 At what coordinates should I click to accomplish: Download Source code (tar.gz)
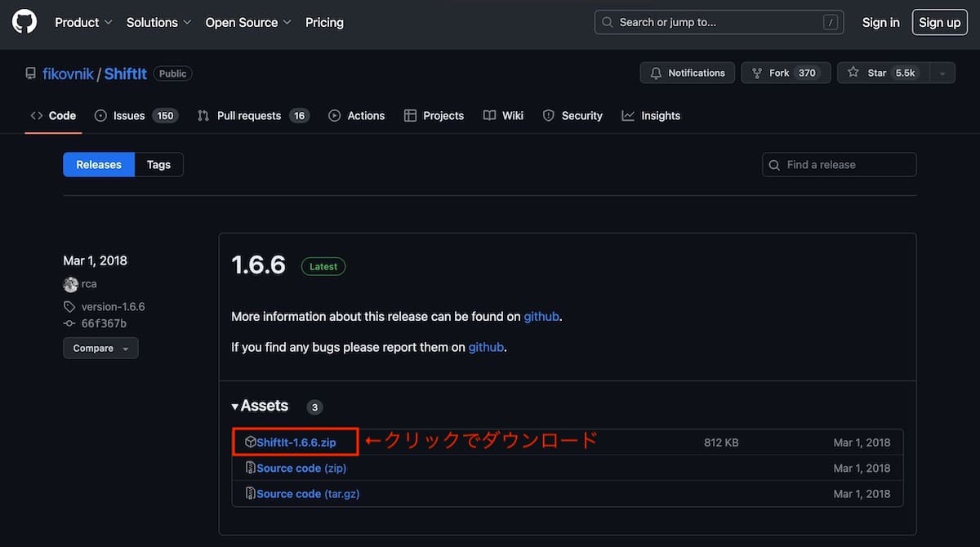(x=308, y=494)
